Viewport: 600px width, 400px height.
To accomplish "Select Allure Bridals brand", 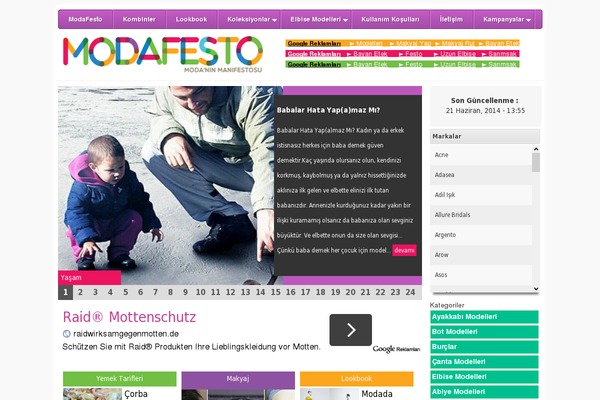I will point(481,215).
